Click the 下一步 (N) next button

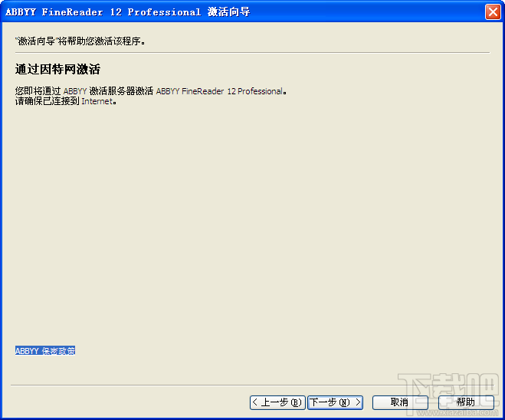pyautogui.click(x=336, y=402)
